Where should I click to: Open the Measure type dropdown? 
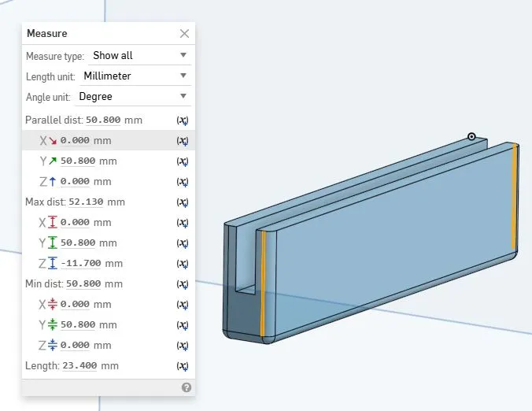click(139, 56)
